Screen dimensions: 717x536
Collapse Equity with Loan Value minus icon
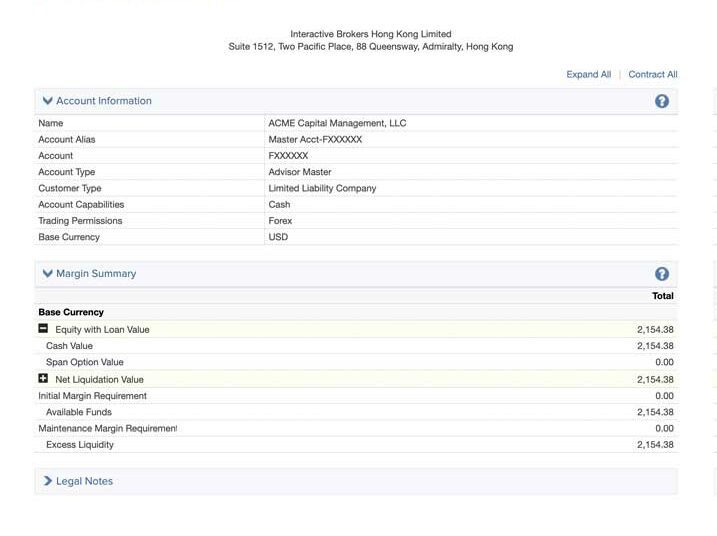pos(43,329)
